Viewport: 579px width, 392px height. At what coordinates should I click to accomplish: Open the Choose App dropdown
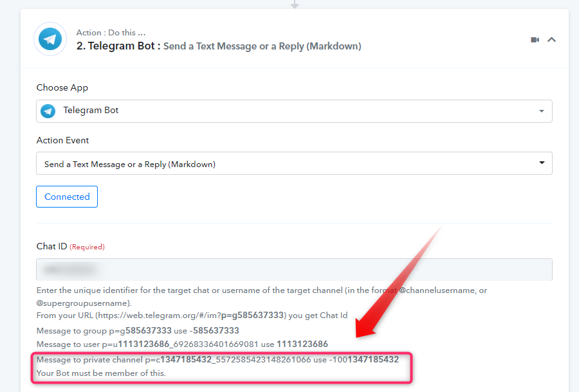[294, 111]
